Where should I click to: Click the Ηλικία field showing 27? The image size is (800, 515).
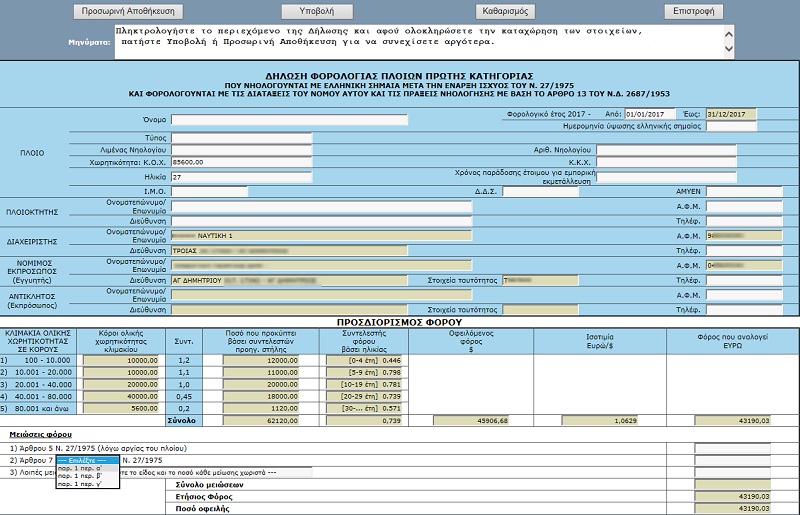[241, 177]
